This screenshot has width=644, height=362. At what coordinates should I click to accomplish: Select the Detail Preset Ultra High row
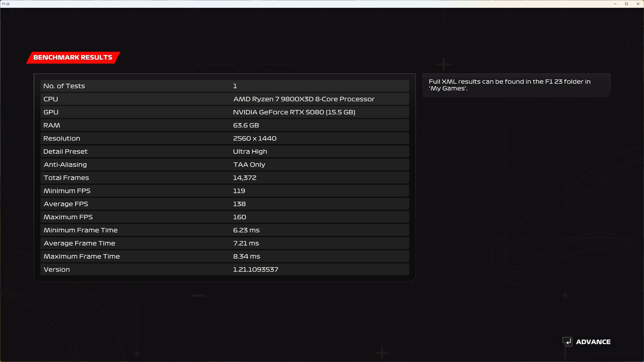coord(224,151)
